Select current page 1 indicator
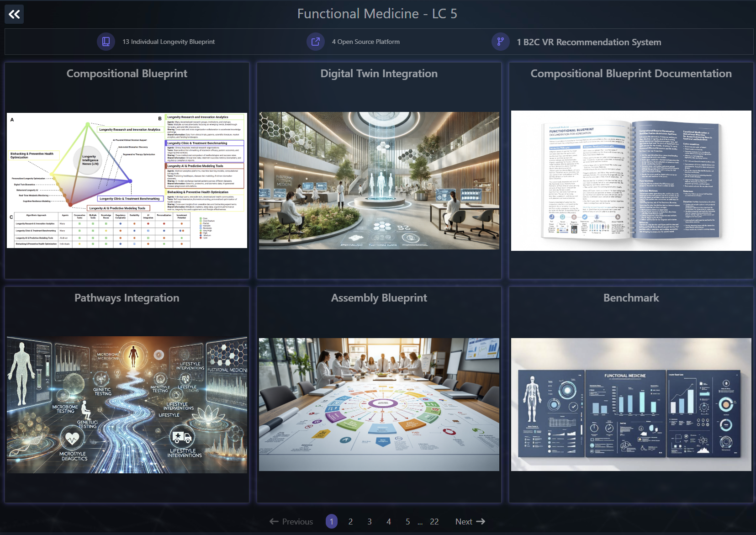756x535 pixels. click(x=332, y=522)
